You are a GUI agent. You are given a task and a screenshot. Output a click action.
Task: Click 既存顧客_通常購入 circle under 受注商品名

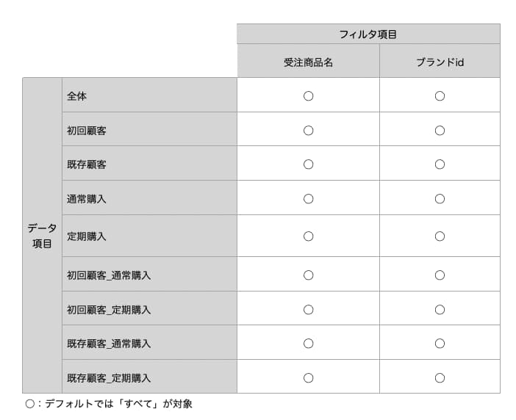click(308, 344)
